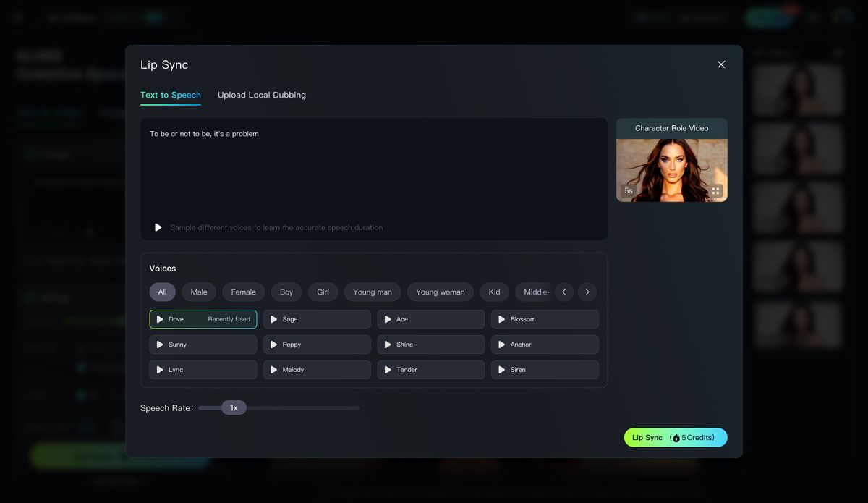Play the Dove voice sample
Screen dimensions: 868x503
pyautogui.click(x=160, y=319)
